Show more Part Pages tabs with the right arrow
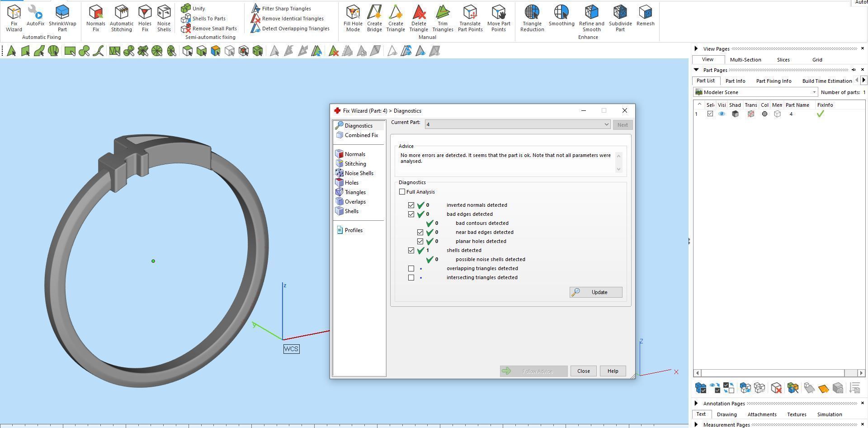This screenshot has width=868, height=428. (x=863, y=80)
